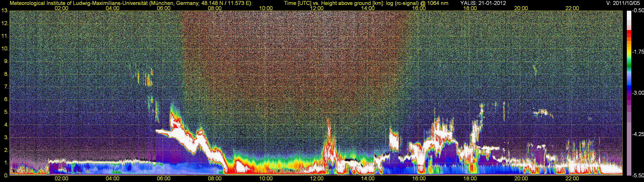
Task: Click the 18:00 label on the top time axis
Action: click(x=470, y=8)
